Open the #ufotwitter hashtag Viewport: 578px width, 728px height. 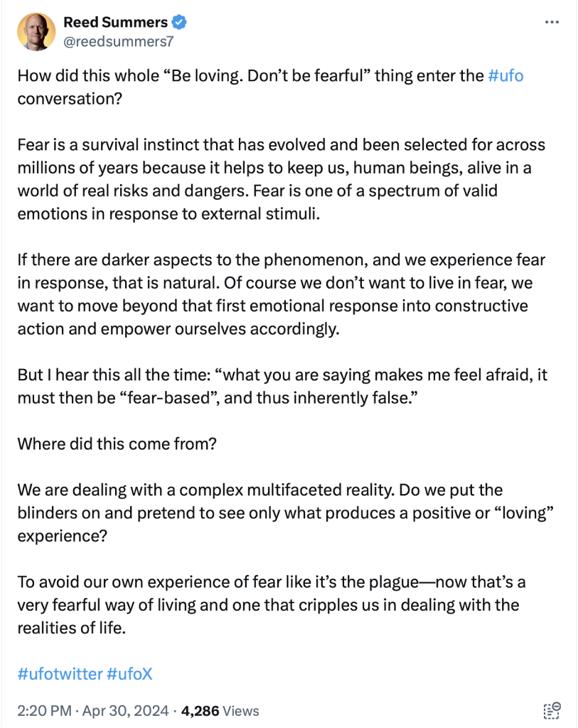60,674
